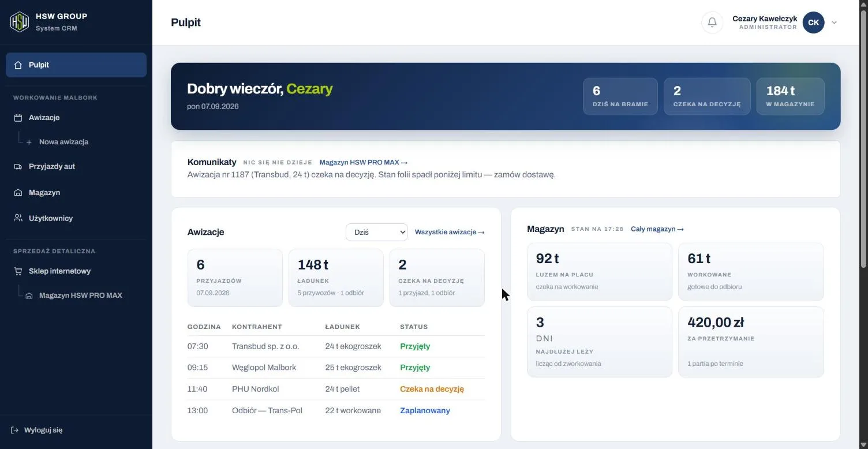Open Sklep internetowy in the sidebar
This screenshot has height=449, width=868.
76,271
